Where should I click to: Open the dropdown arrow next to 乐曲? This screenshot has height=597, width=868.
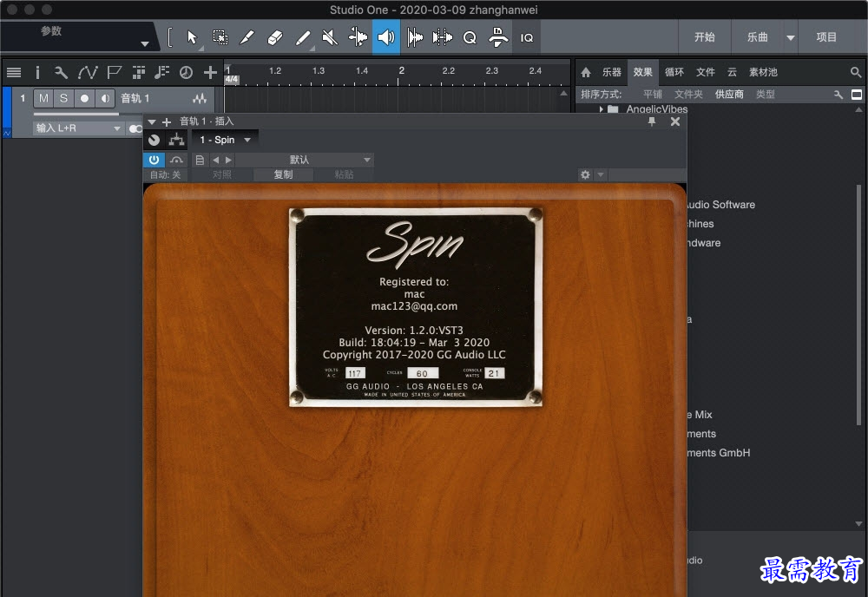(x=791, y=37)
